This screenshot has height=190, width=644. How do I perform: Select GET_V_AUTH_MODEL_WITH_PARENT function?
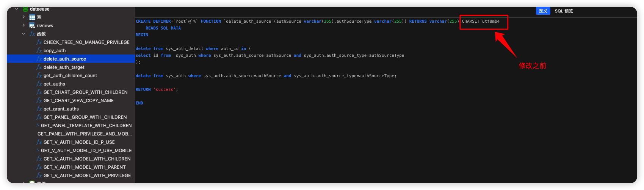point(85,167)
